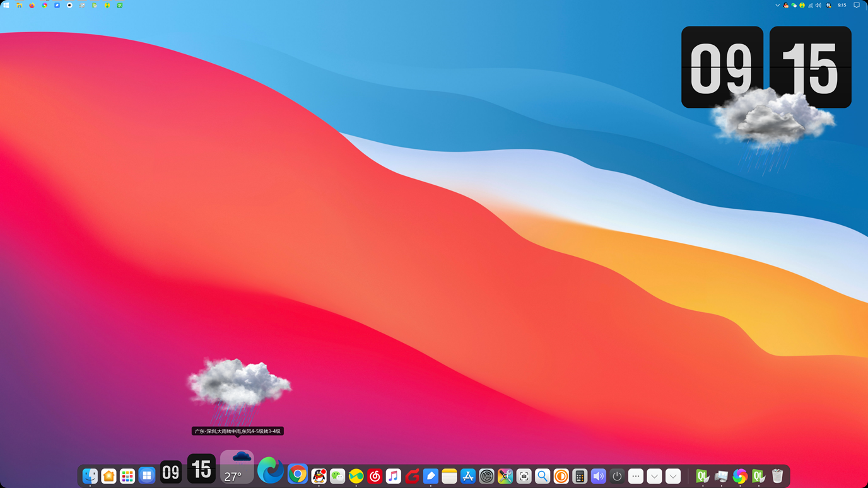Open the magnifier search icon in the dock
868x488 pixels.
pyautogui.click(x=542, y=476)
